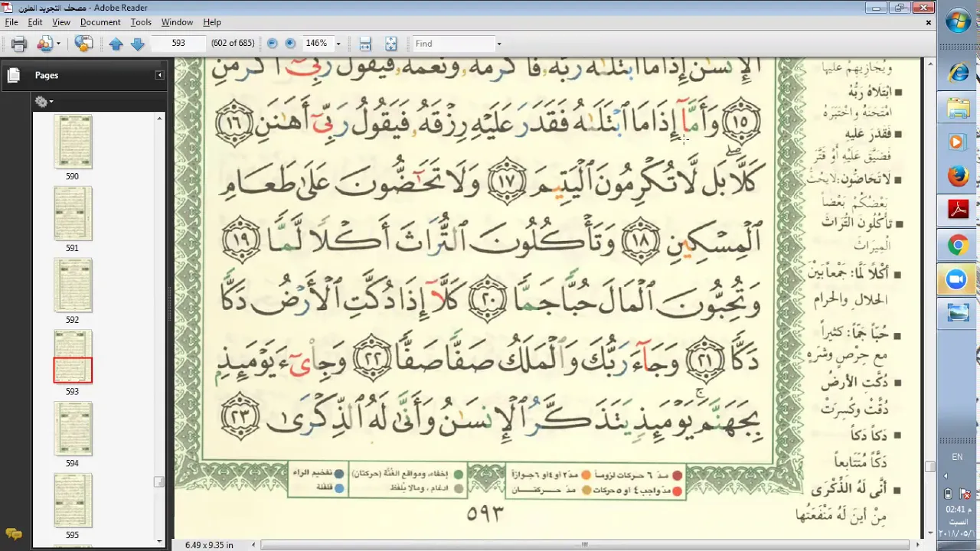This screenshot has height=551, width=980.
Task: Open the Help menu
Action: point(212,22)
